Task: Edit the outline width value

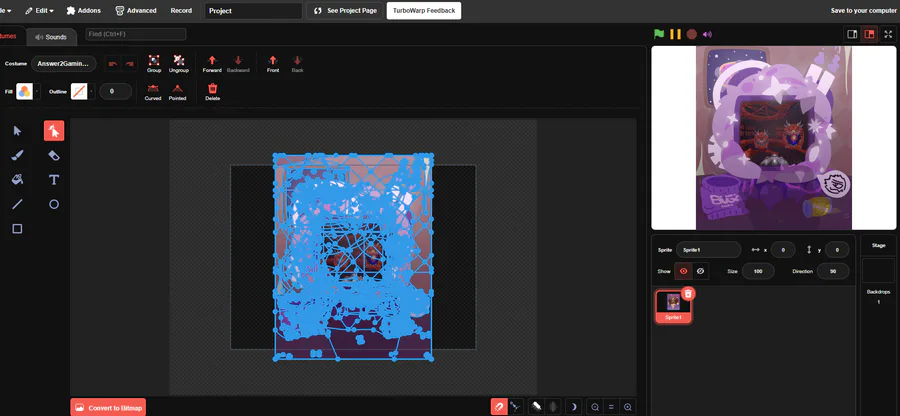Action: tap(115, 91)
